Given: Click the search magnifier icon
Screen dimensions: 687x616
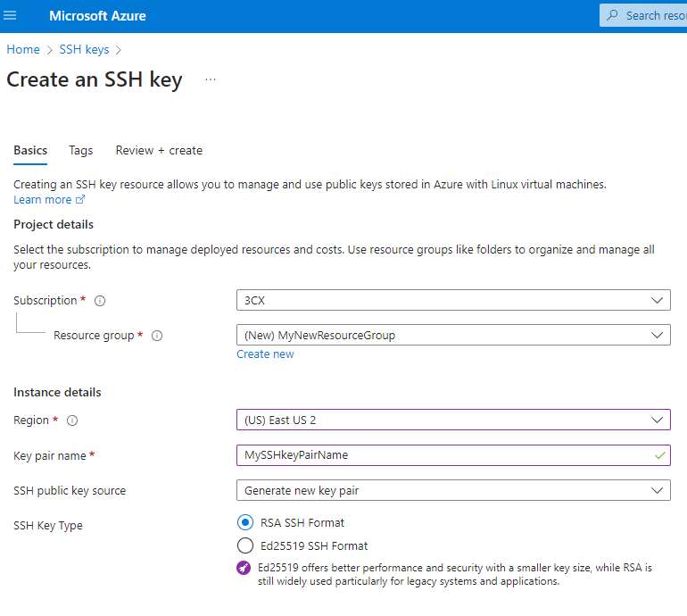Looking at the screenshot, I should tap(612, 16).
